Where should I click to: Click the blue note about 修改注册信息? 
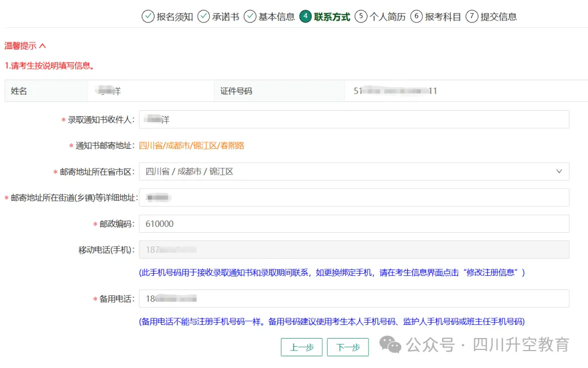click(332, 273)
